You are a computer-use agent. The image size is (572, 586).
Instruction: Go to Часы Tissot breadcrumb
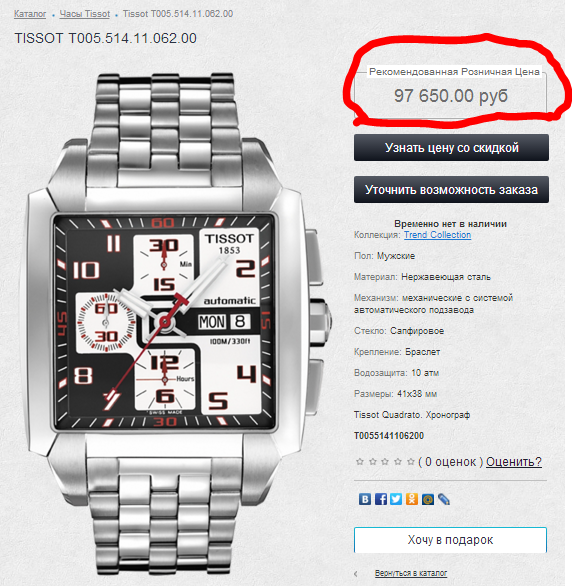[x=85, y=14]
